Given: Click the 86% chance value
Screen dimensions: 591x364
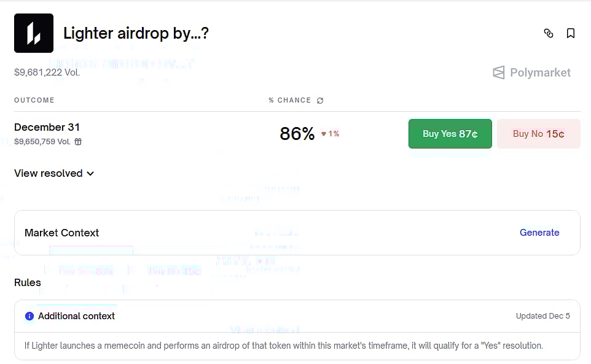Looking at the screenshot, I should tap(297, 133).
